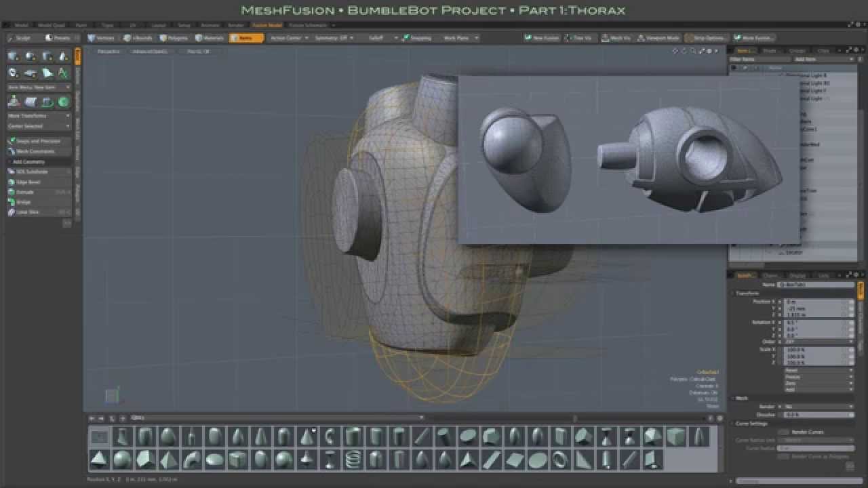Open the Strip Options button

[x=707, y=38]
